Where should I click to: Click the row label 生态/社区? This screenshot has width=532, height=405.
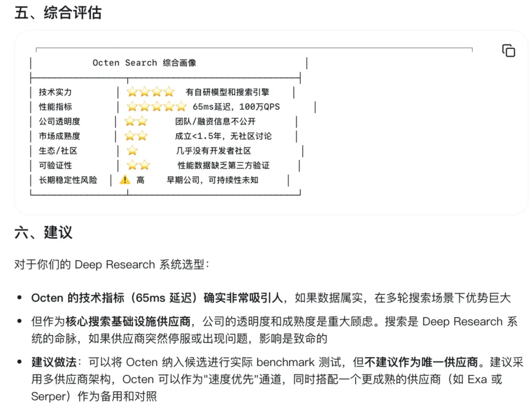58,150
